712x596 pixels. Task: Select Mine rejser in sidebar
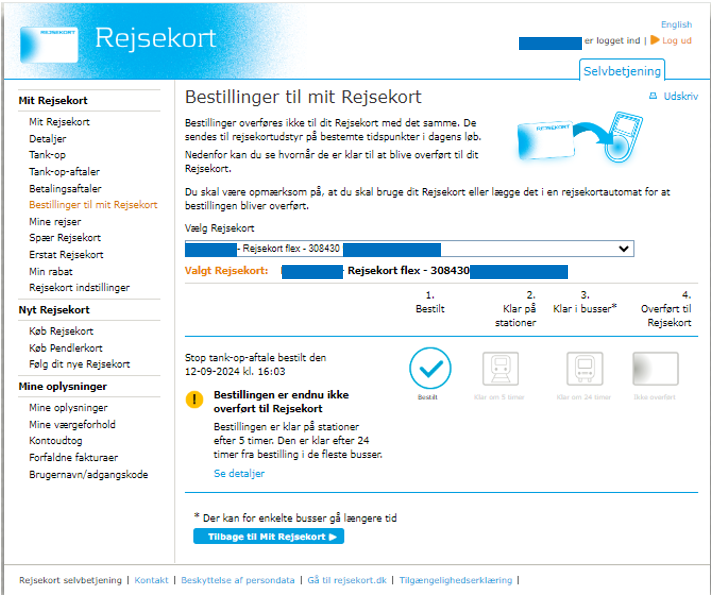point(54,221)
